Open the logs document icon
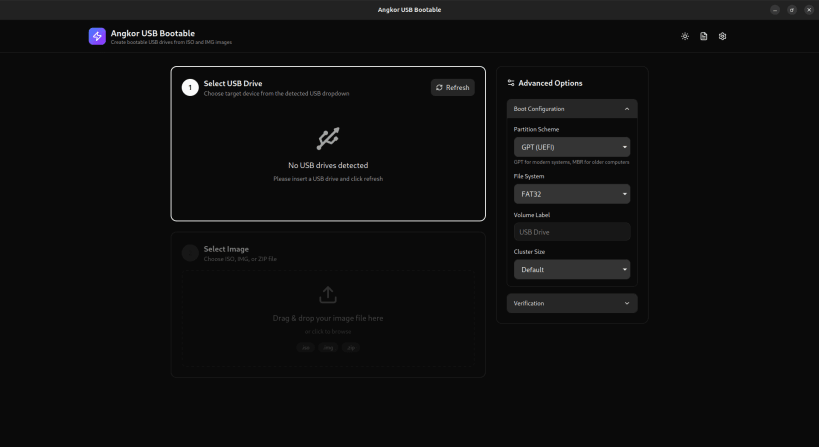This screenshot has height=447, width=819. (704, 36)
